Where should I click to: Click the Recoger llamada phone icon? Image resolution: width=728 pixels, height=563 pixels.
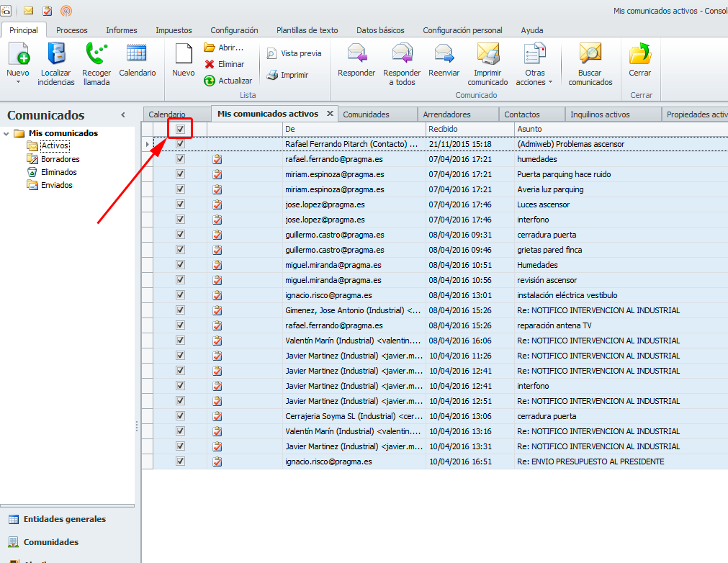point(96,54)
